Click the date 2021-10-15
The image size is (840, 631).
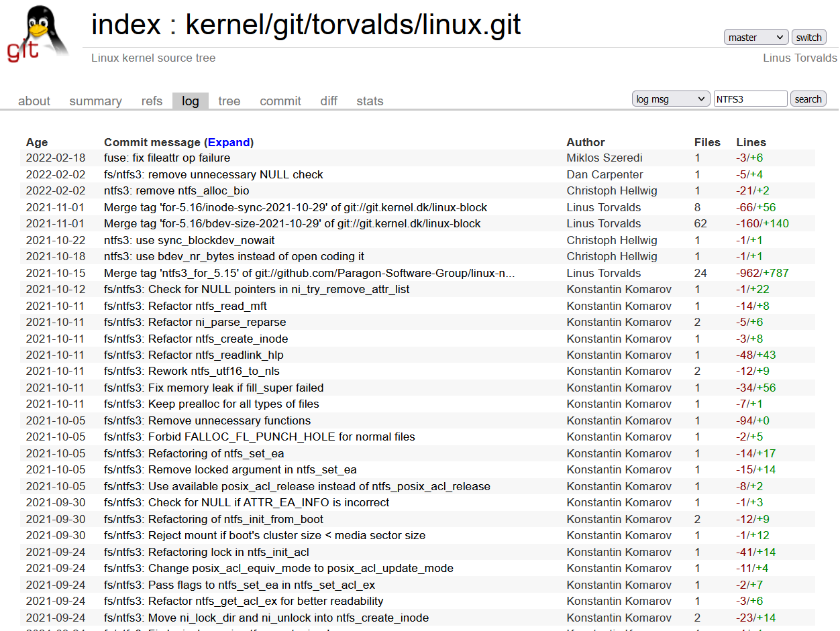[56, 273]
